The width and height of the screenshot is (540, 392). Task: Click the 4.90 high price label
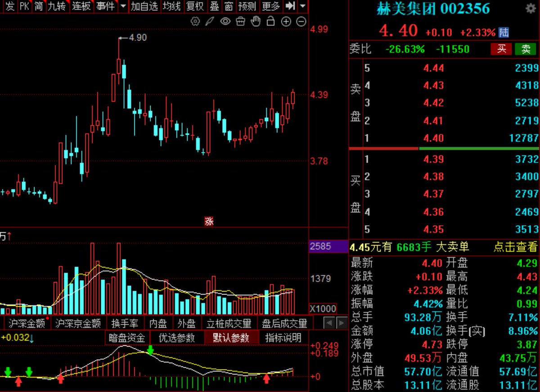tap(138, 38)
